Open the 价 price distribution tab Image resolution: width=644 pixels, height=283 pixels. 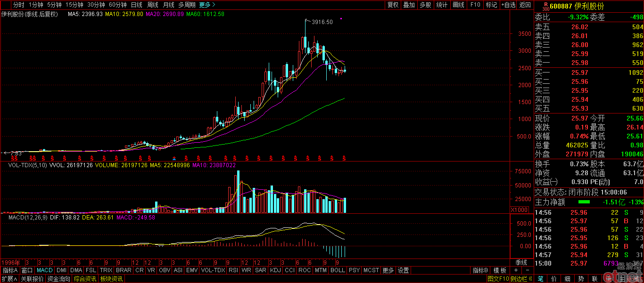coord(554,279)
